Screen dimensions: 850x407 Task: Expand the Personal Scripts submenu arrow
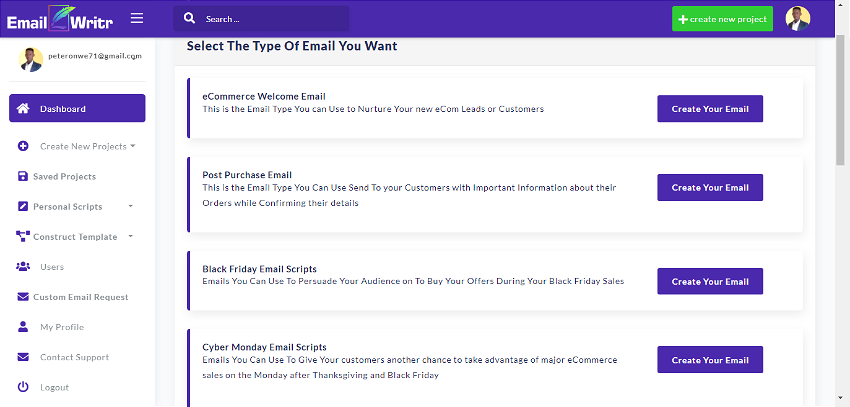[x=131, y=206]
